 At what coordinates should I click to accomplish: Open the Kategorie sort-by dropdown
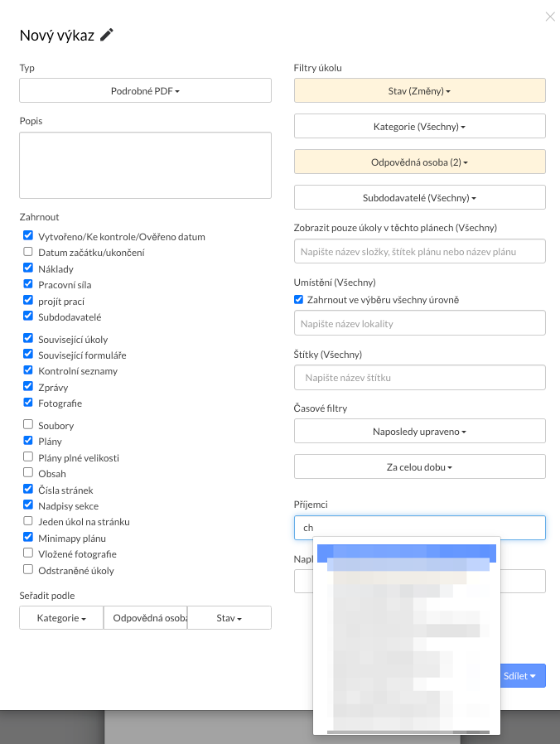61,618
